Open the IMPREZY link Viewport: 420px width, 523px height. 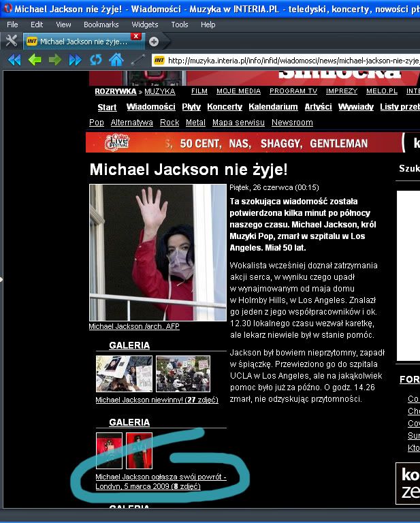[342, 91]
